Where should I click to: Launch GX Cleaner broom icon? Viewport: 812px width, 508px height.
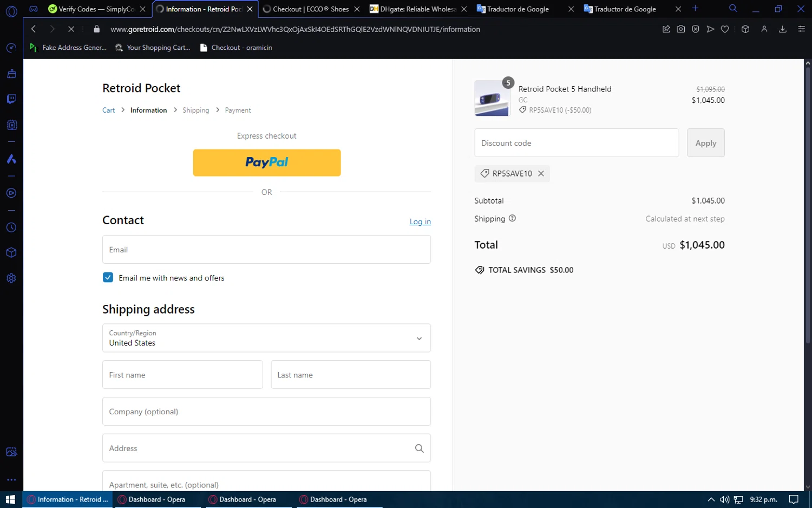point(11,74)
